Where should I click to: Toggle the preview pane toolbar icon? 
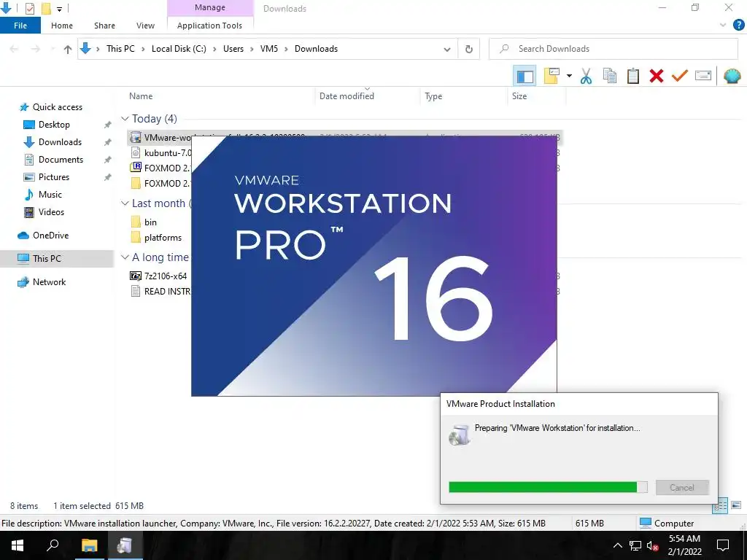point(525,76)
